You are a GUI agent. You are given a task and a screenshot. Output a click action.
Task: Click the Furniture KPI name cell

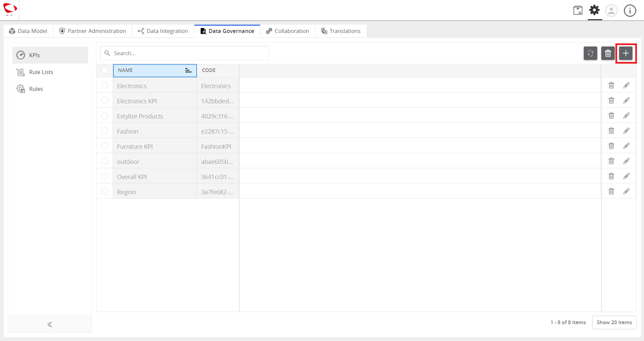click(155, 146)
